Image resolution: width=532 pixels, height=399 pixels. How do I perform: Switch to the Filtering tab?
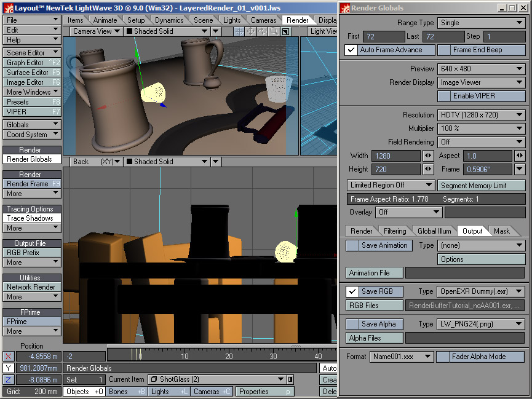tap(395, 231)
